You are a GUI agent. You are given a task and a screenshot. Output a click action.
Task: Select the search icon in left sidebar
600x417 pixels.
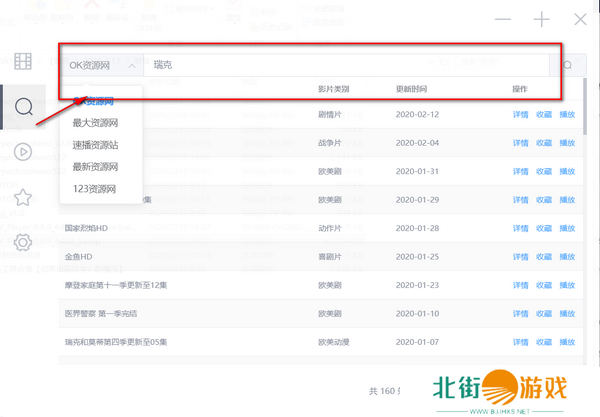click(22, 106)
